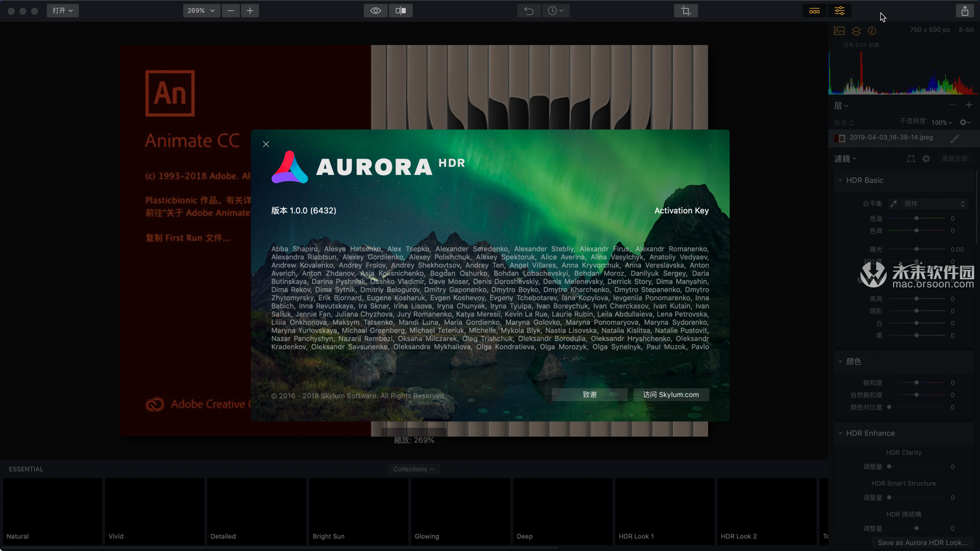Click the aperture icon beside 濾鏡
Image resolution: width=980 pixels, height=551 pixels.
[926, 159]
